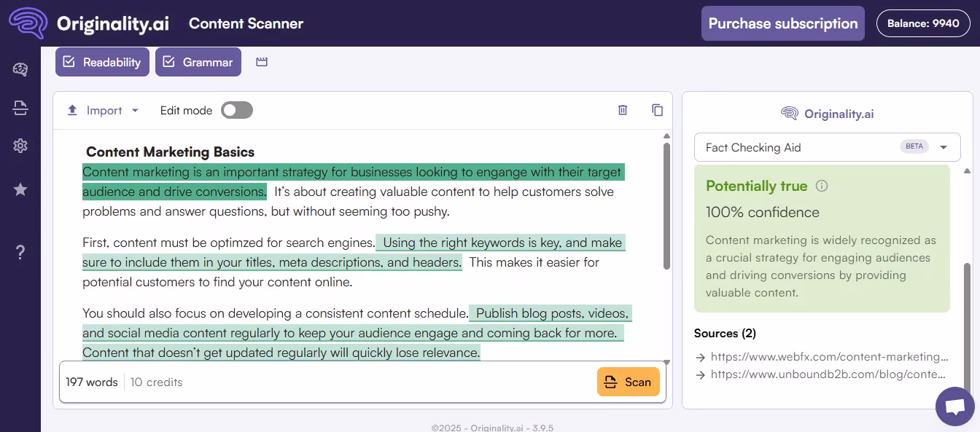
Task: Click the 'Potentially true' verdict text
Action: (x=756, y=186)
